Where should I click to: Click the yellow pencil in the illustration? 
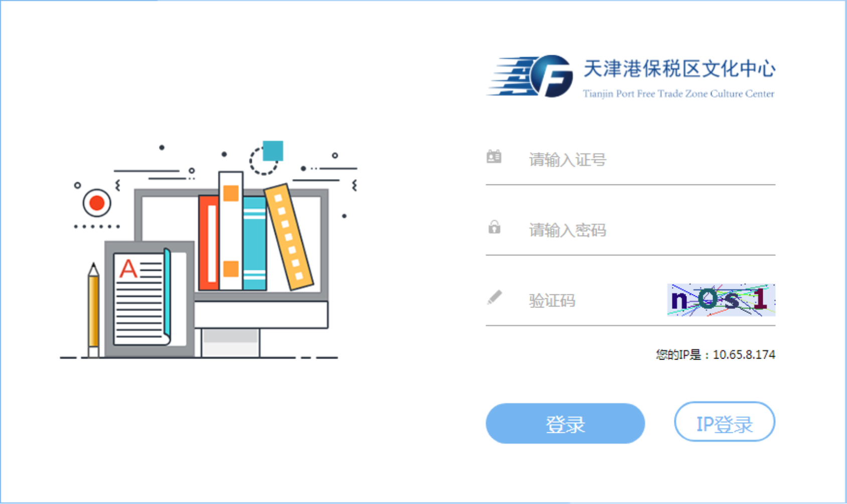point(93,309)
